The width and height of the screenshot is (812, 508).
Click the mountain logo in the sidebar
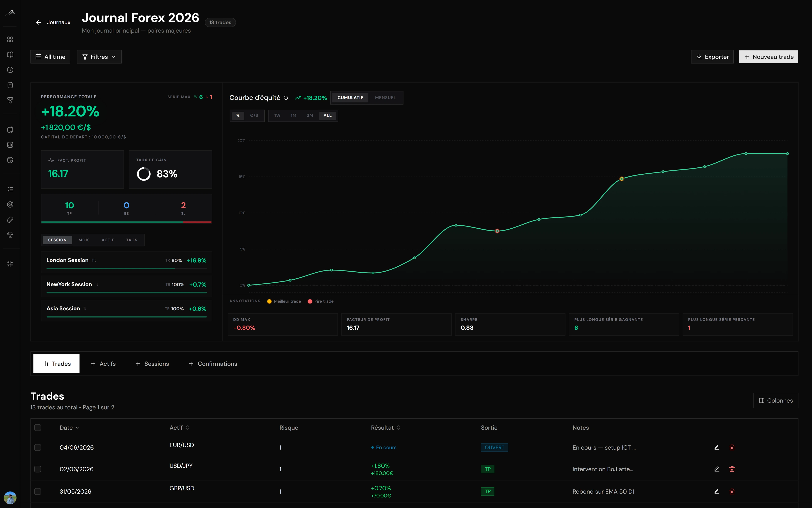pos(10,12)
